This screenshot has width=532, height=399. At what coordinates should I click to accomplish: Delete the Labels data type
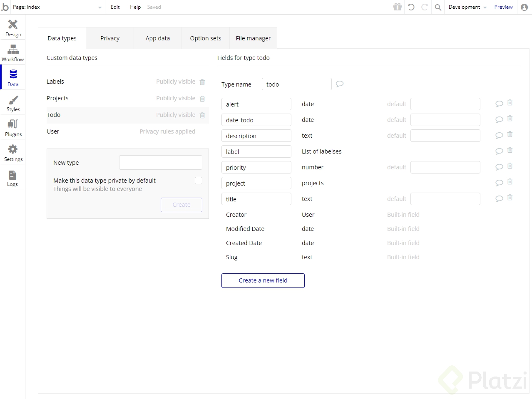coord(202,82)
